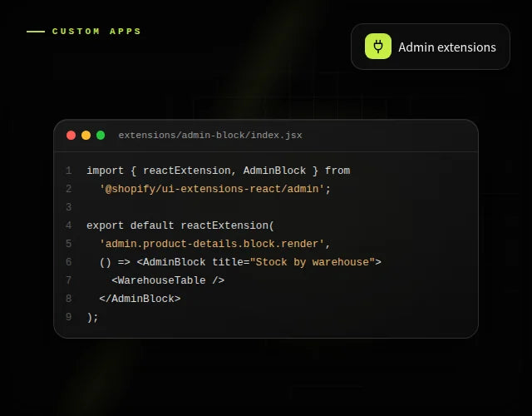Click the '@shopify/ui-extensions-react/admin' string

click(x=211, y=189)
